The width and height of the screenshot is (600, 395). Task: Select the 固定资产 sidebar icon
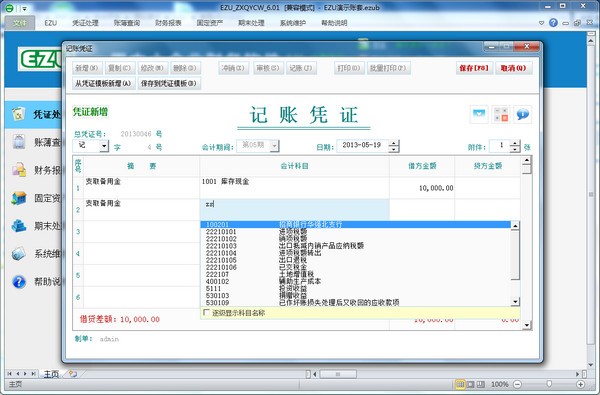19,198
